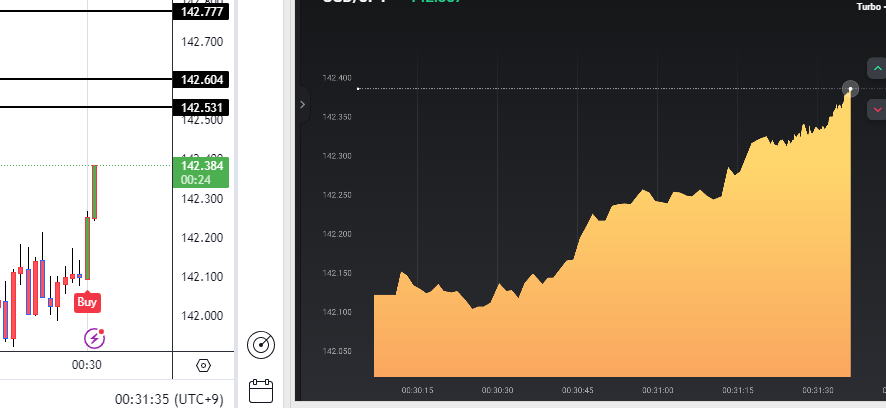Expand the left side panel chevron
Viewport: 886px width, 408px height.
pyautogui.click(x=303, y=104)
